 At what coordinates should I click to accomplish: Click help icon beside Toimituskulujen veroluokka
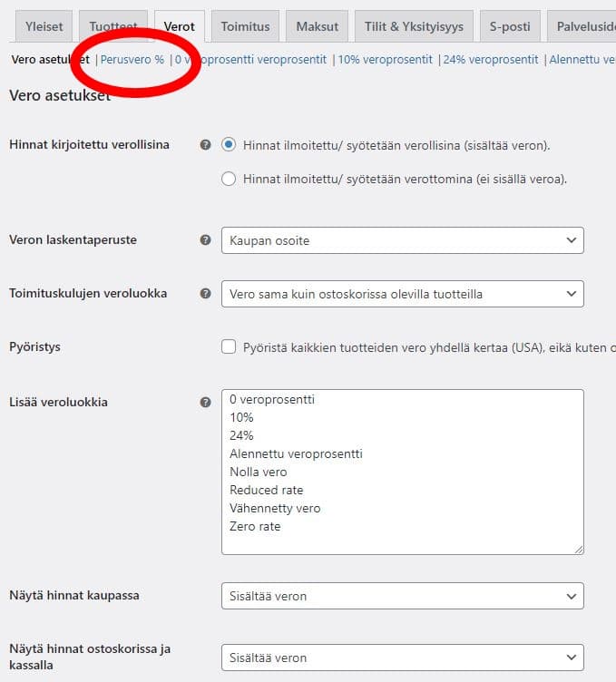[206, 294]
